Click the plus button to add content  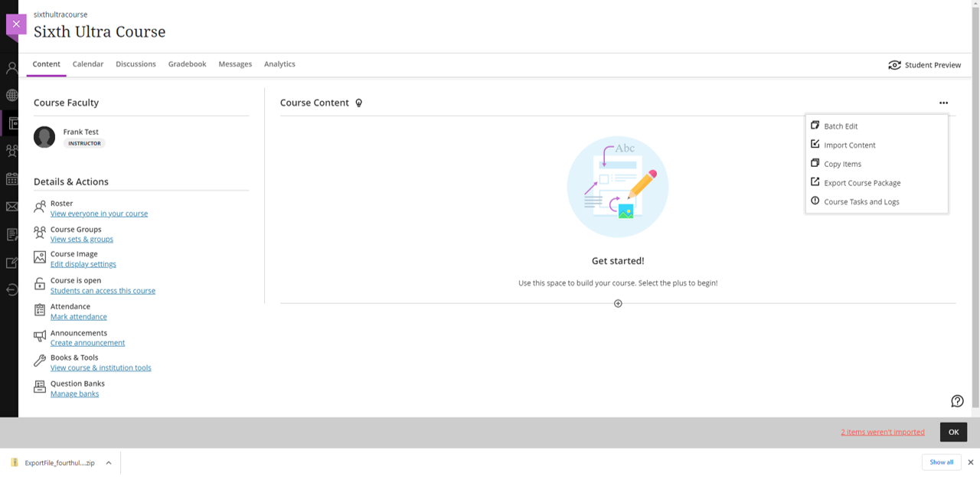pyautogui.click(x=618, y=303)
